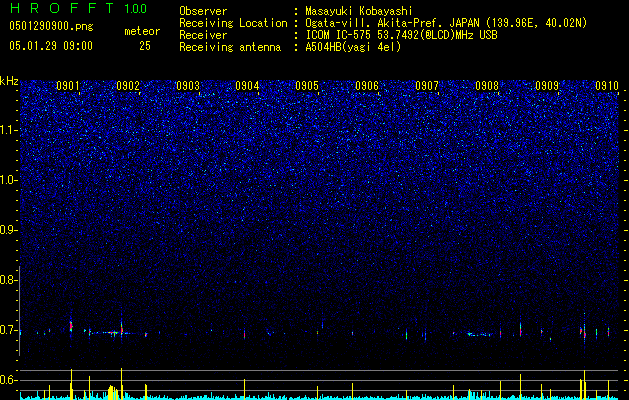Click the 0909 time marker
Viewport: 629px width, 400px height.
tap(547, 86)
